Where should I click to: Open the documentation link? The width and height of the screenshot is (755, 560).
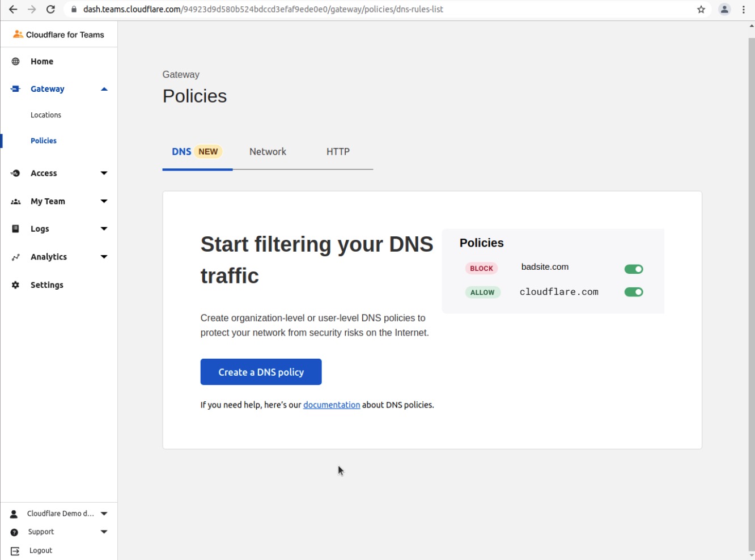[332, 405]
